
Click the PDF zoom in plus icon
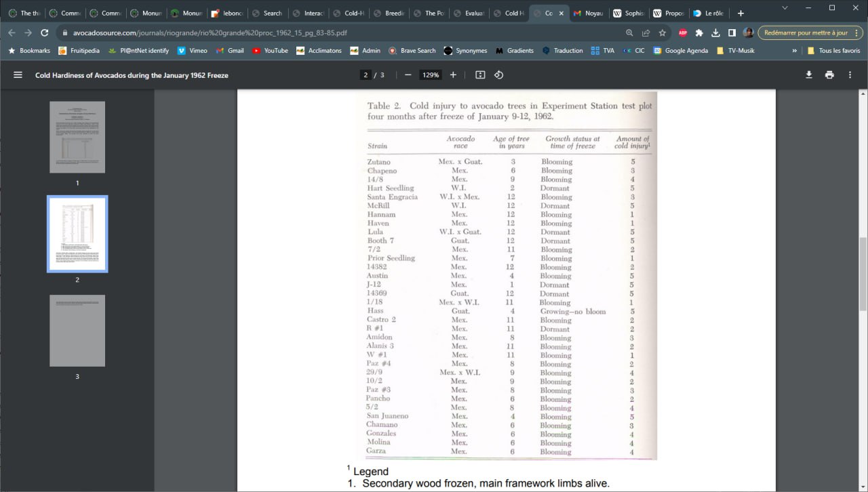pyautogui.click(x=453, y=75)
